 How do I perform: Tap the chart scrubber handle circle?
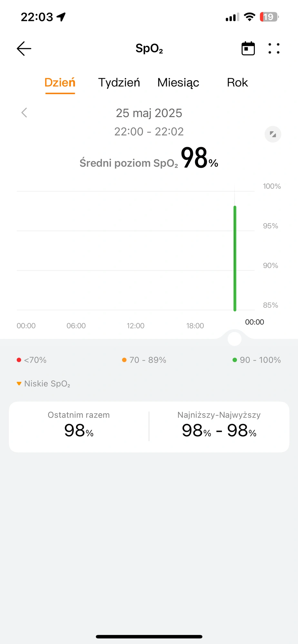coord(234,339)
